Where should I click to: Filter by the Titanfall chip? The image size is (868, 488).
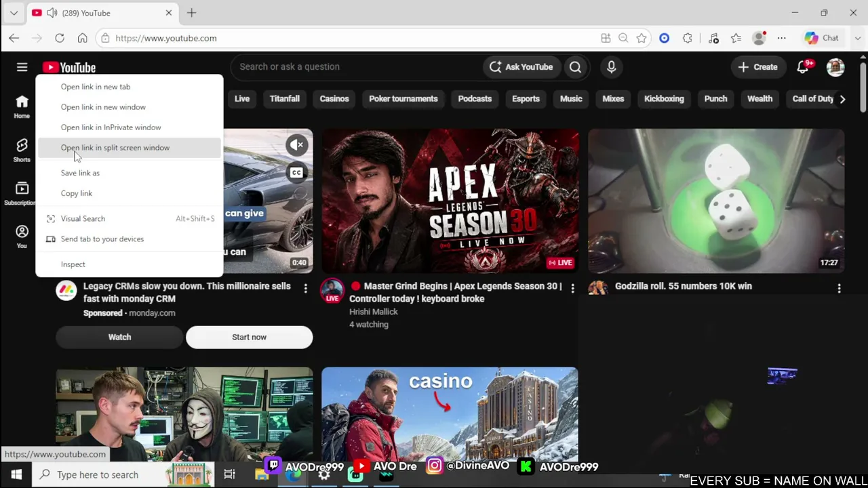(285, 99)
